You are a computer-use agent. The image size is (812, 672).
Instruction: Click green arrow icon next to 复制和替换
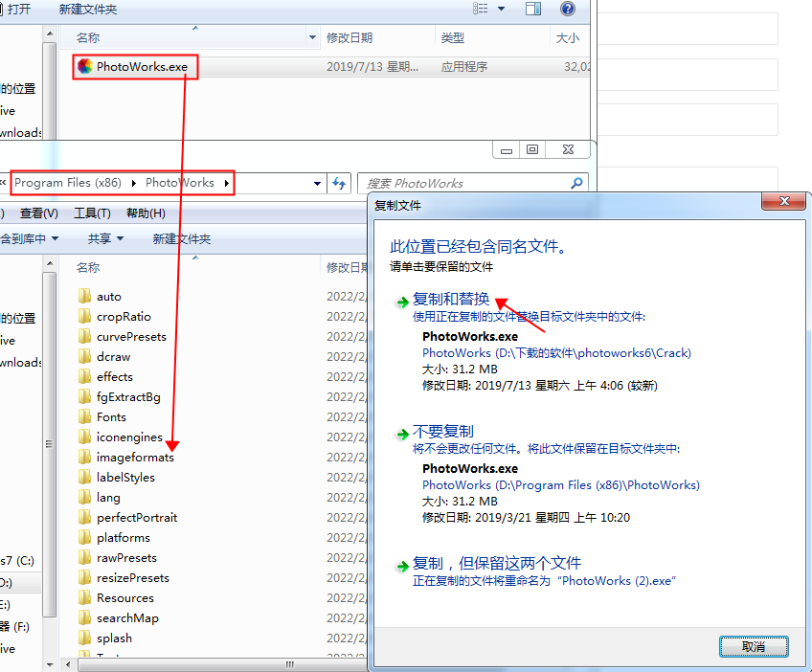coord(402,302)
